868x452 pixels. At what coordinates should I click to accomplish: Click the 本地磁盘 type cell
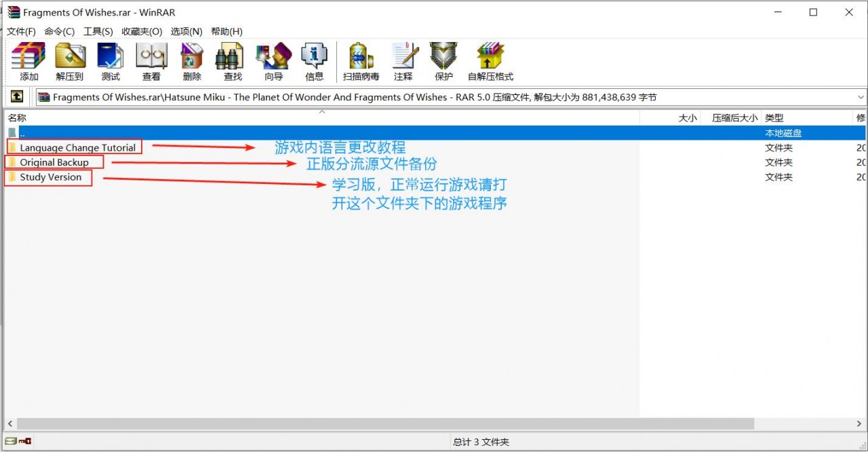(x=783, y=133)
